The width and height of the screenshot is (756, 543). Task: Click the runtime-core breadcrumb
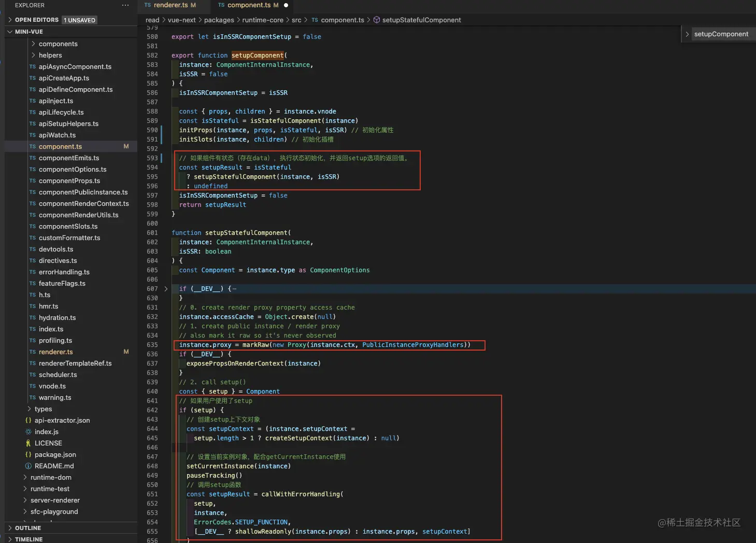click(x=263, y=20)
